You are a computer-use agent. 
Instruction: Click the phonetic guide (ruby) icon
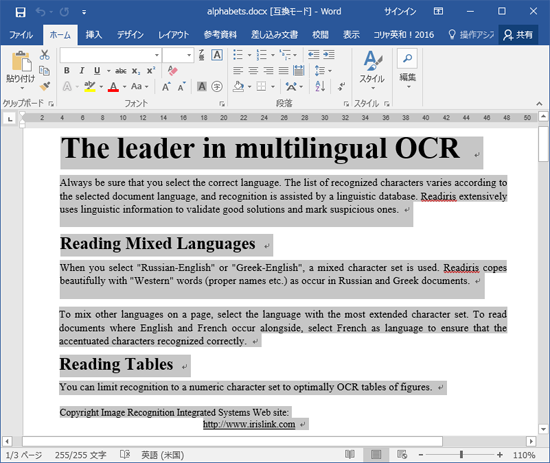(x=201, y=55)
